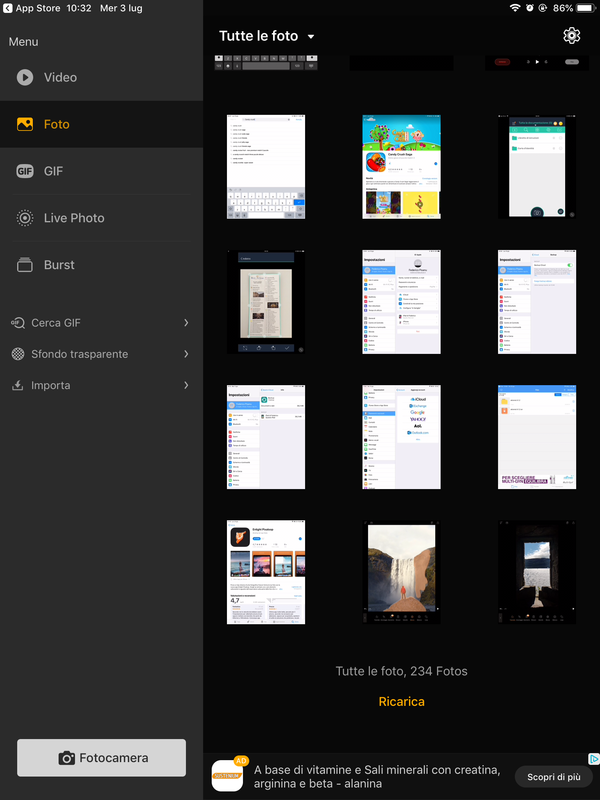This screenshot has height=800, width=600.
Task: Click the Video play icon in menu
Action: pos(24,77)
